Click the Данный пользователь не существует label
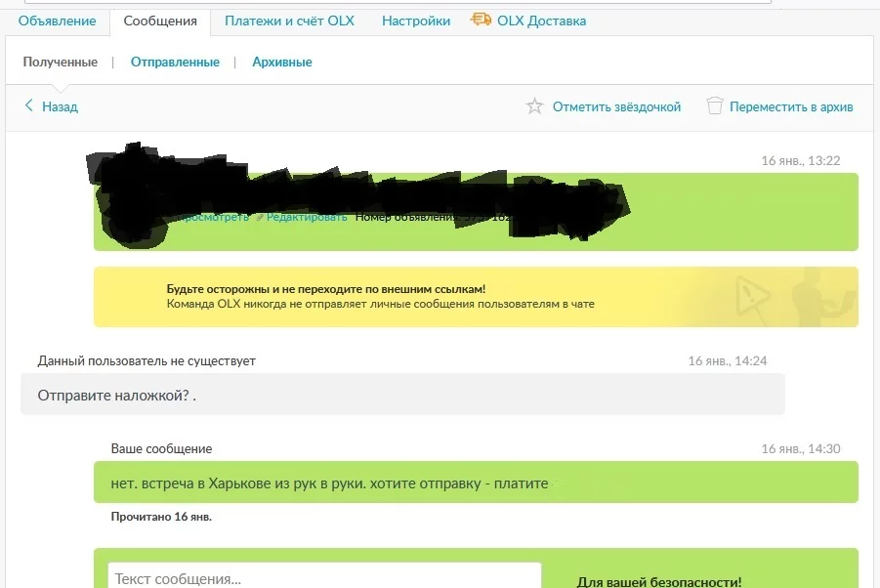This screenshot has height=588, width=880. [147, 360]
